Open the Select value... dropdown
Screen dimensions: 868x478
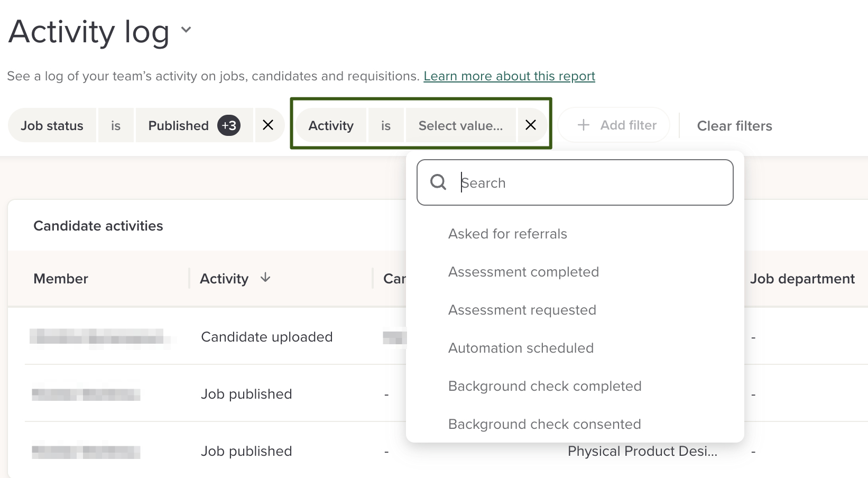click(x=460, y=126)
